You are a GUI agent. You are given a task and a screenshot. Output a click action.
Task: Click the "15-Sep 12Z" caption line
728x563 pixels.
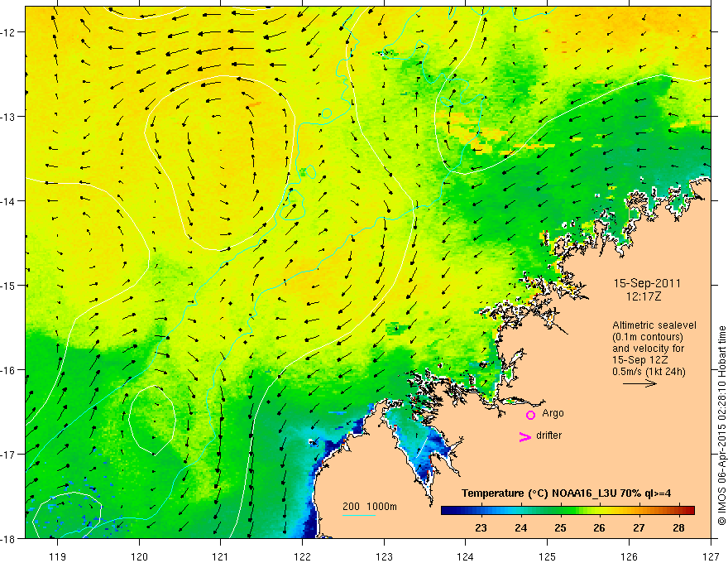[x=640, y=359]
